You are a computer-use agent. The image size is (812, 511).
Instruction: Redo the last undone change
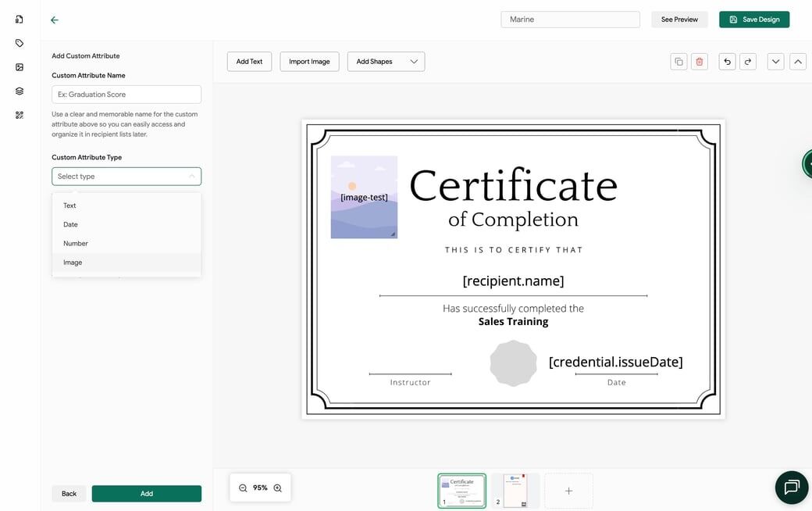[748, 62]
